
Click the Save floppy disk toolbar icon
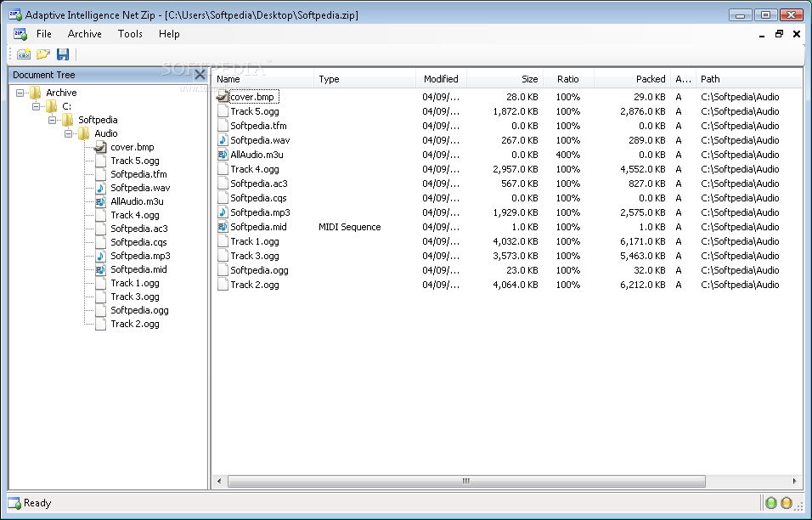[x=63, y=54]
